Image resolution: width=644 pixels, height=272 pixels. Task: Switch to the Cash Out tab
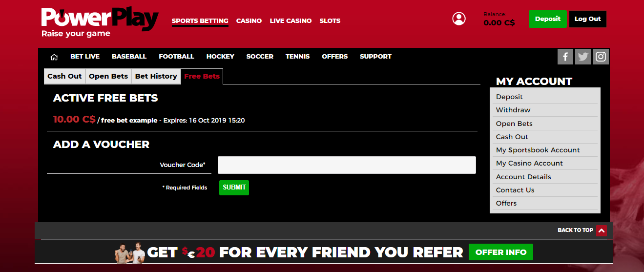(64, 76)
